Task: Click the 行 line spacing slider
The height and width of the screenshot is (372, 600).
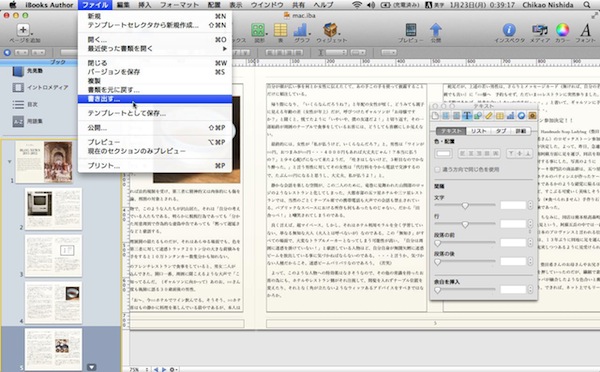Action: 465,224
